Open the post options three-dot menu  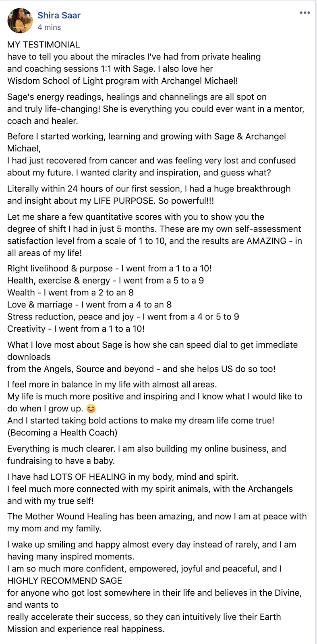[305, 13]
